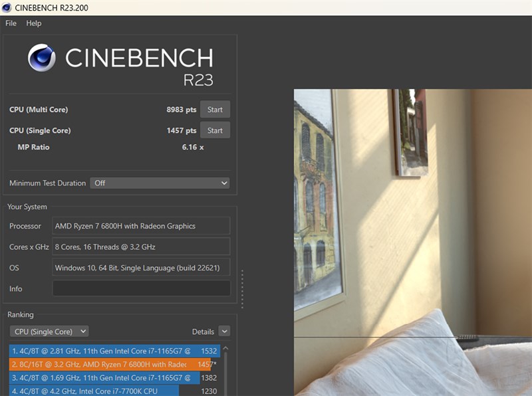Click the ranking list scroll up arrow
This screenshot has height=396, width=532.
[x=225, y=348]
